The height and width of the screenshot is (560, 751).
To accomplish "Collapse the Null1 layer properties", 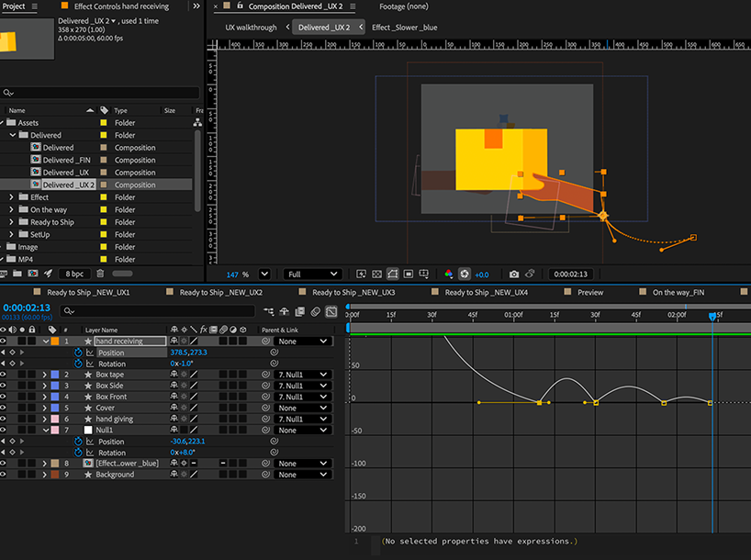I will pos(46,430).
